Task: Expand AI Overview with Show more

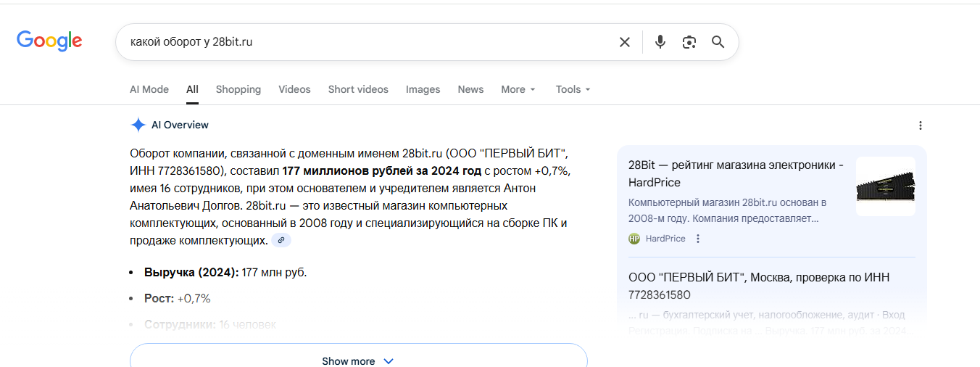Action: tap(358, 360)
